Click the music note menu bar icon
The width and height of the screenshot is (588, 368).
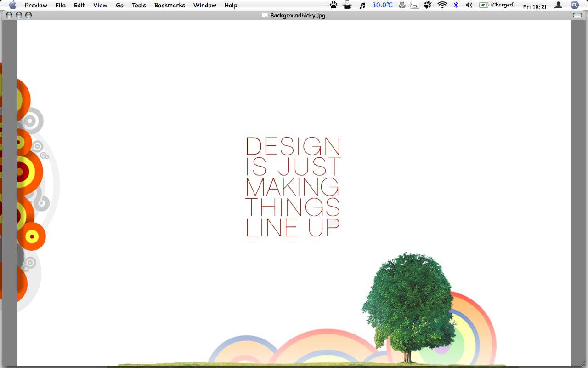click(362, 5)
